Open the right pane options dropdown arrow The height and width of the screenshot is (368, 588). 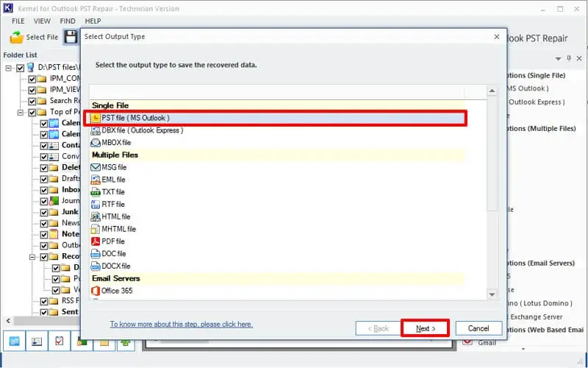click(559, 59)
